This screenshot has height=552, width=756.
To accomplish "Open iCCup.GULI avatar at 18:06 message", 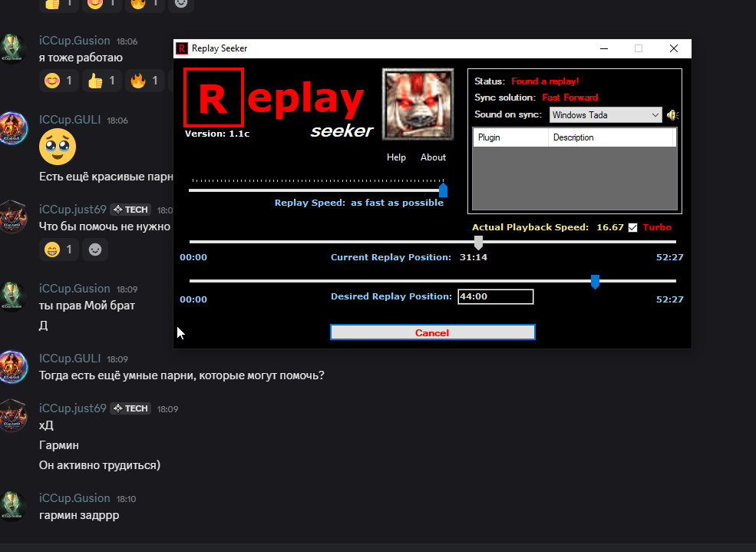I will point(13,128).
